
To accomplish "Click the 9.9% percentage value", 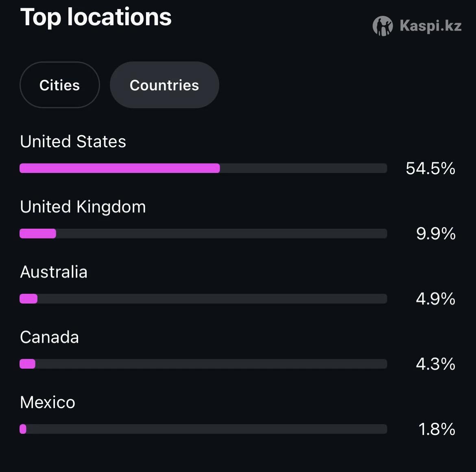I will pos(436,234).
